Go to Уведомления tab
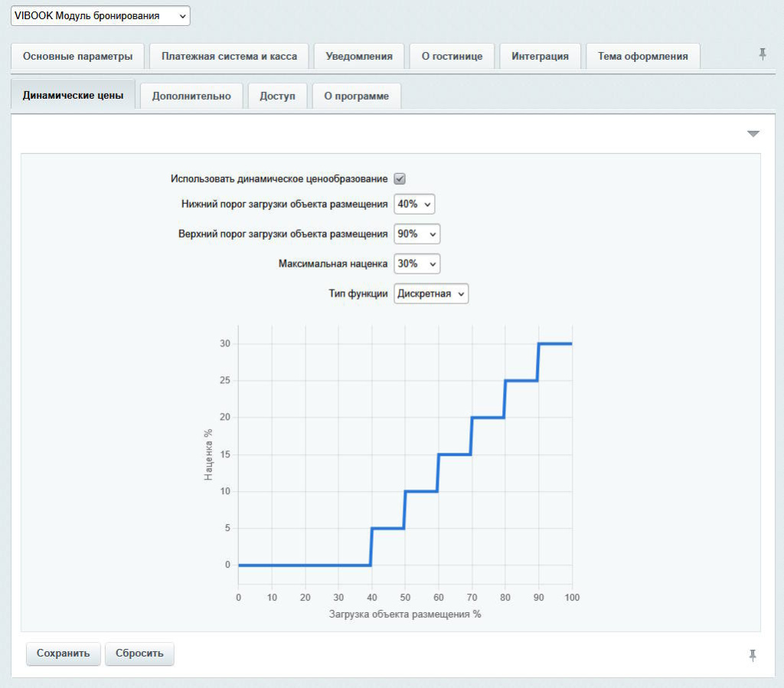This screenshot has width=784, height=688. coord(359,57)
